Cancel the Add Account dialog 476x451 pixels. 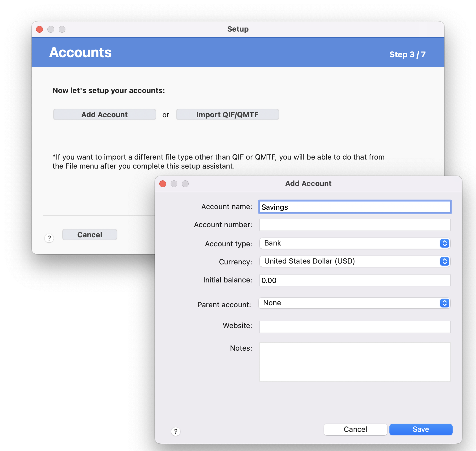[x=355, y=429]
